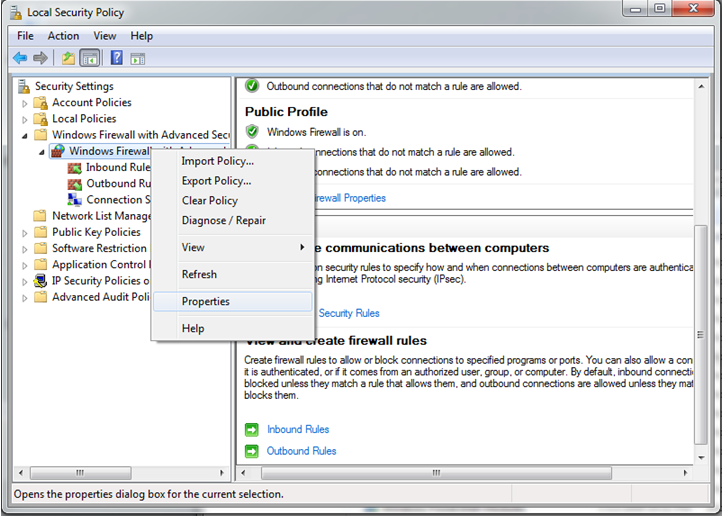This screenshot has width=722, height=516.
Task: Open the Security Rules link
Action: pyautogui.click(x=349, y=313)
